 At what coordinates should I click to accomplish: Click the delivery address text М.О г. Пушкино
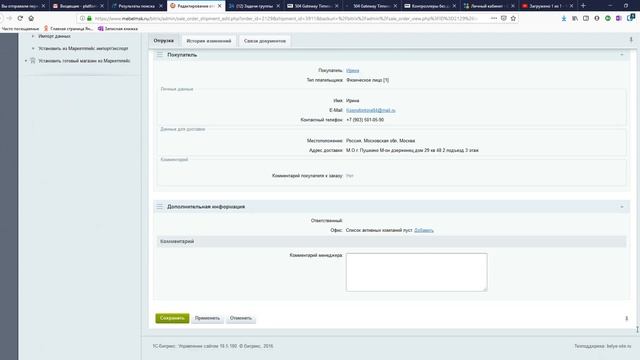click(x=412, y=151)
